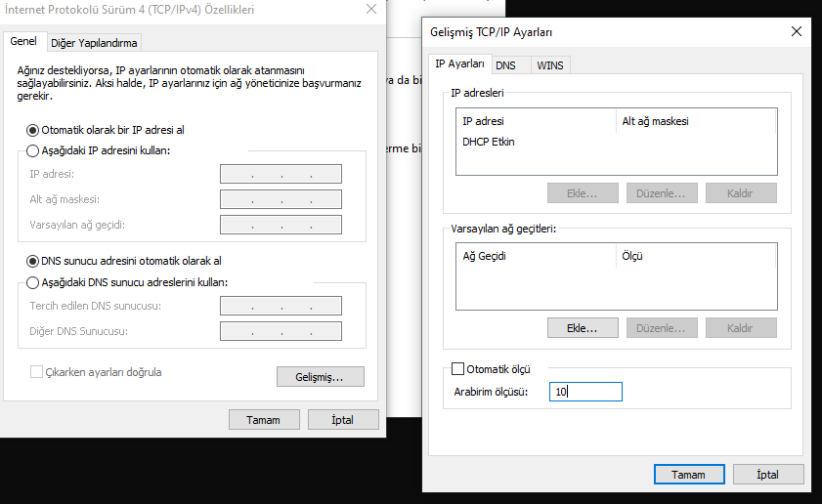Click the 'Tercih edilen DNS sunucusu' field

coord(281,306)
